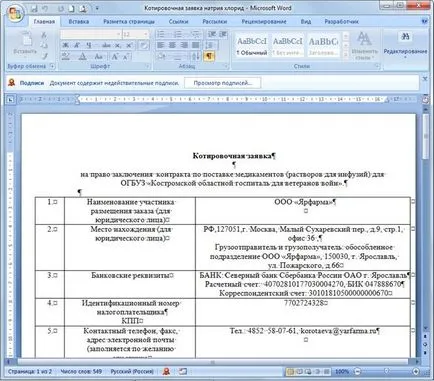
Task: Click the bulleted list icon
Action: 161,34
